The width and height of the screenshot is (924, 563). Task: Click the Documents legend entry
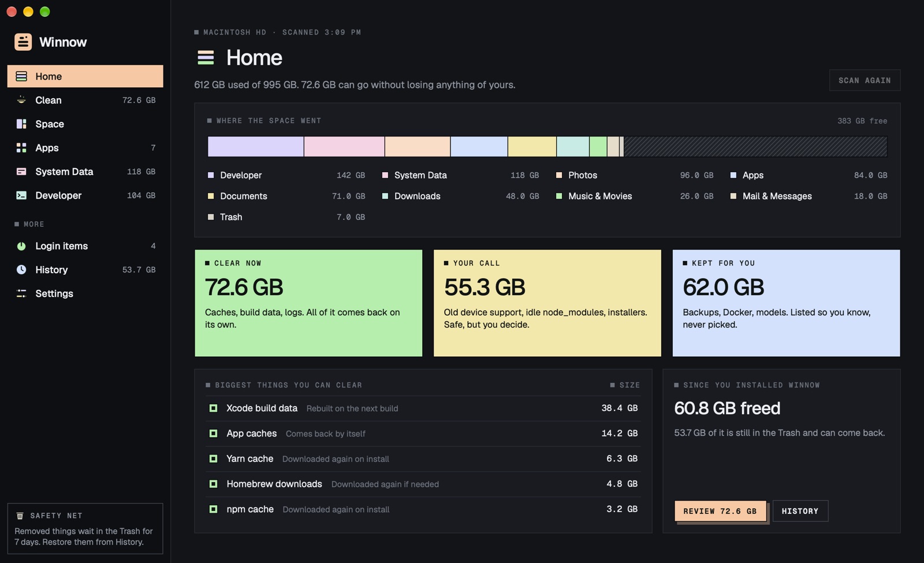286,196
